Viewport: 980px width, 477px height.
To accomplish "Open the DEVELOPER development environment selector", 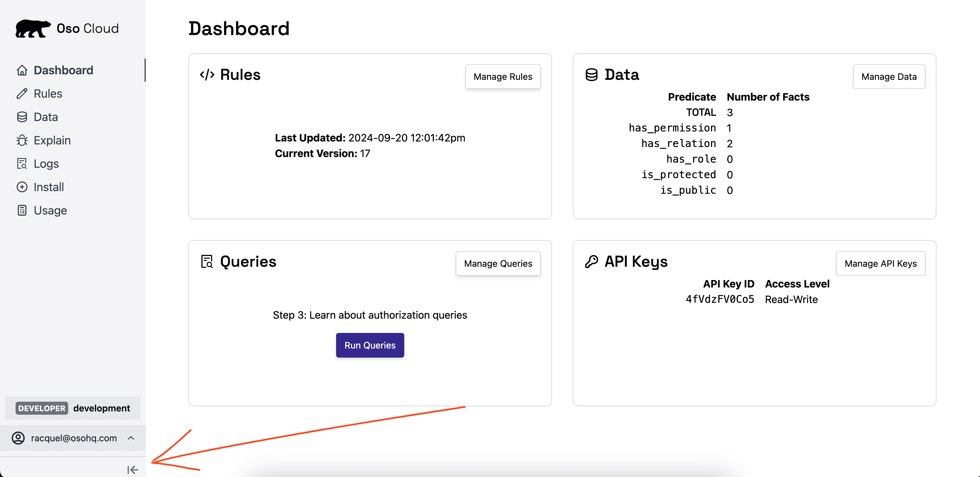I will (x=73, y=408).
